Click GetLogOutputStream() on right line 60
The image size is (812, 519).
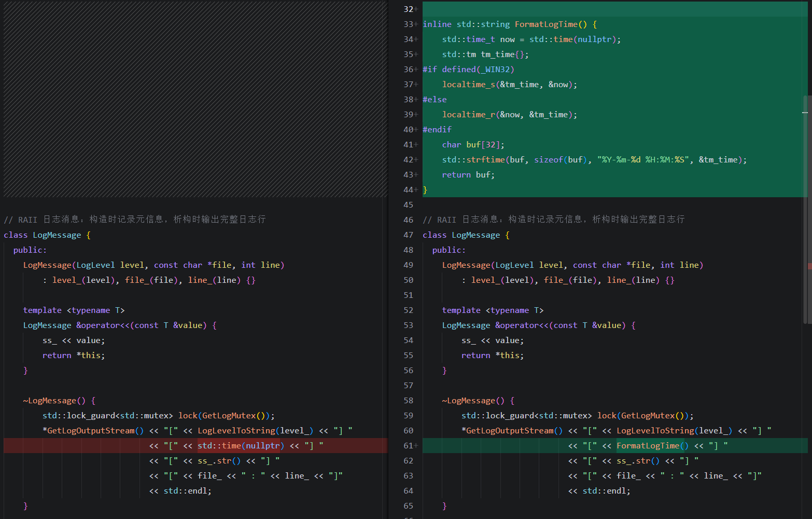pyautogui.click(x=514, y=431)
